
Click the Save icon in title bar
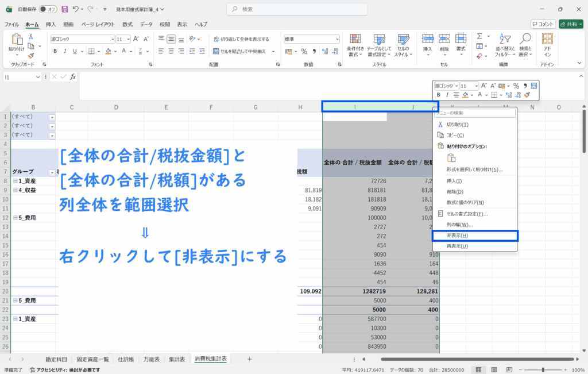(x=64, y=9)
